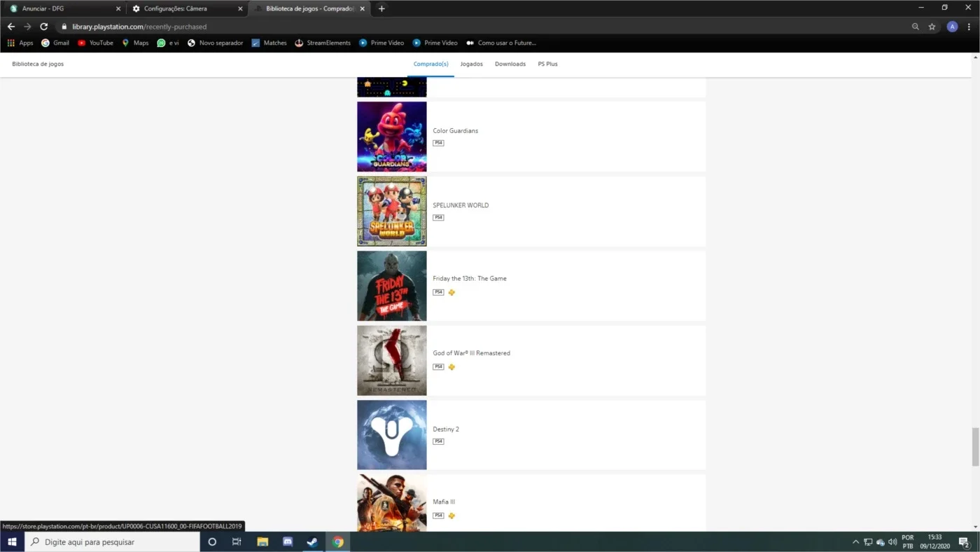Click the browser forward arrow
Viewport: 980px width, 552px height.
[27, 27]
